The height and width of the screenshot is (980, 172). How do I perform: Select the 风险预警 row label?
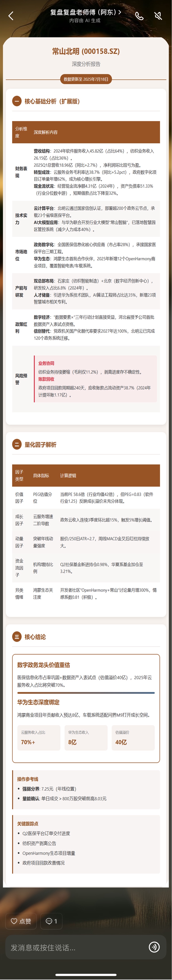tap(21, 379)
